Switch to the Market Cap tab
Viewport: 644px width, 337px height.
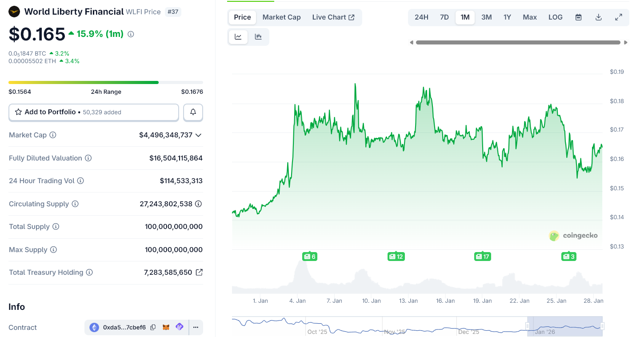click(281, 17)
